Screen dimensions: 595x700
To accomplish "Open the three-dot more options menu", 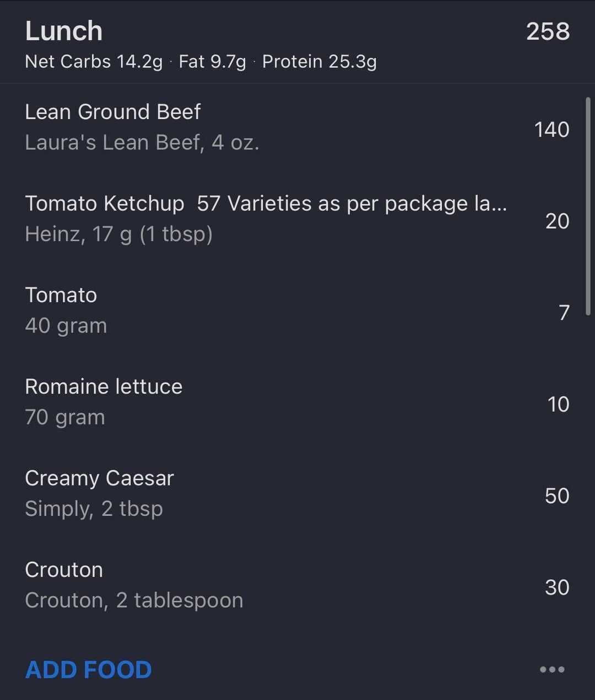I will pyautogui.click(x=552, y=669).
